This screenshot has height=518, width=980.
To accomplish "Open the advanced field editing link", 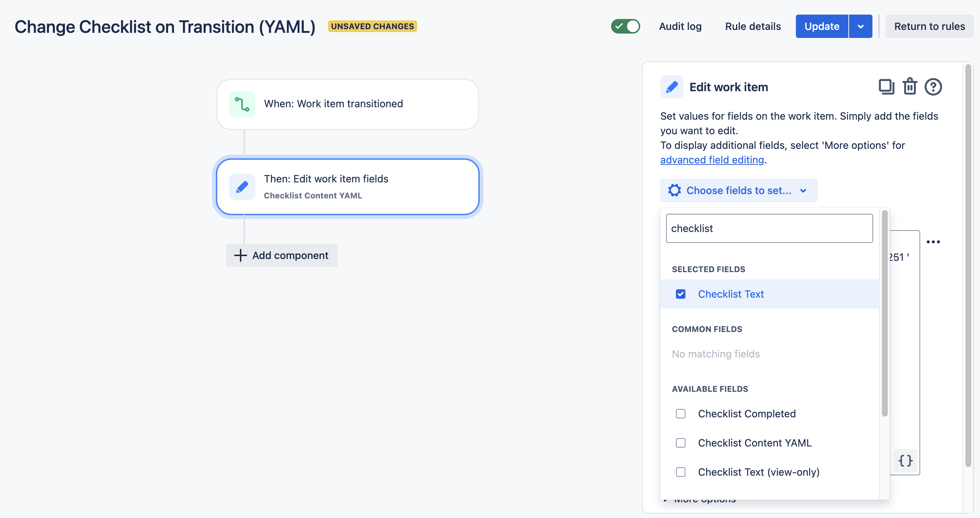I will 712,159.
